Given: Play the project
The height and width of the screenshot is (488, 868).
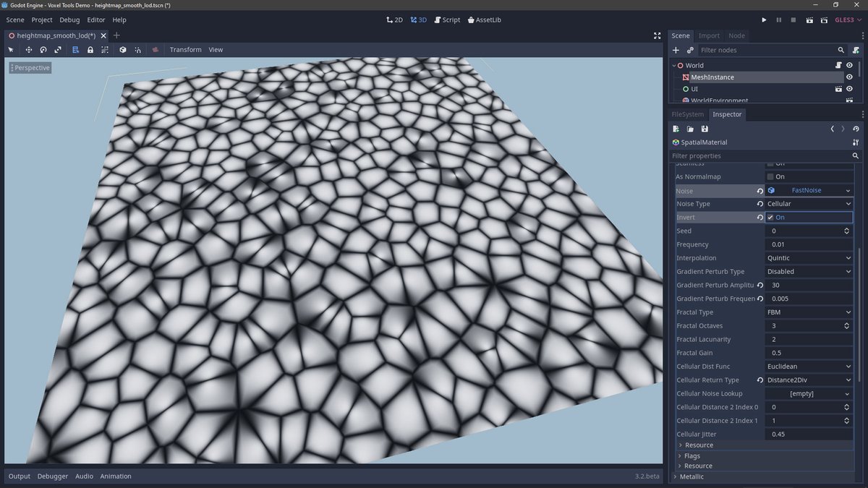Looking at the screenshot, I should coord(764,20).
